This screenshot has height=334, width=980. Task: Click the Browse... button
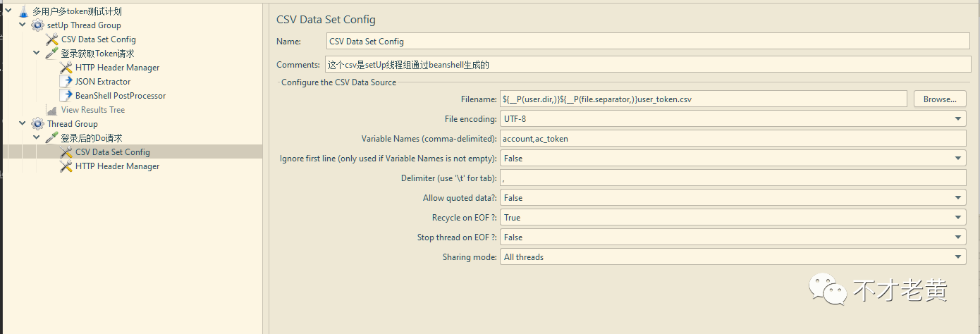coord(940,99)
